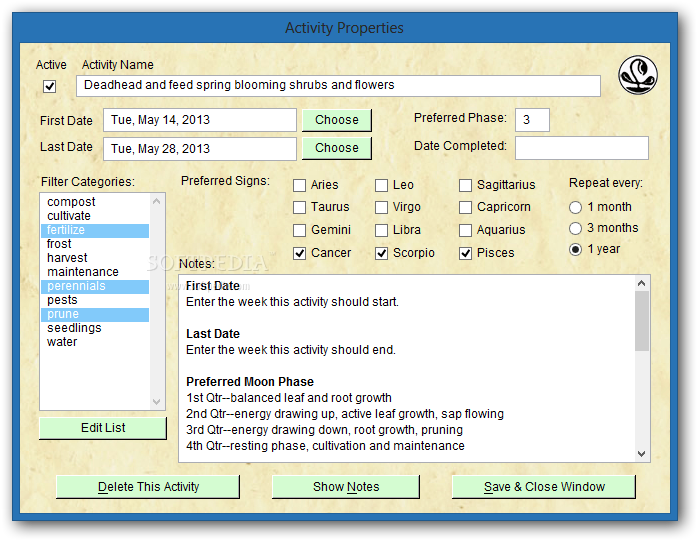Deselect prune category
This screenshot has height=541, width=698.
tap(95, 314)
